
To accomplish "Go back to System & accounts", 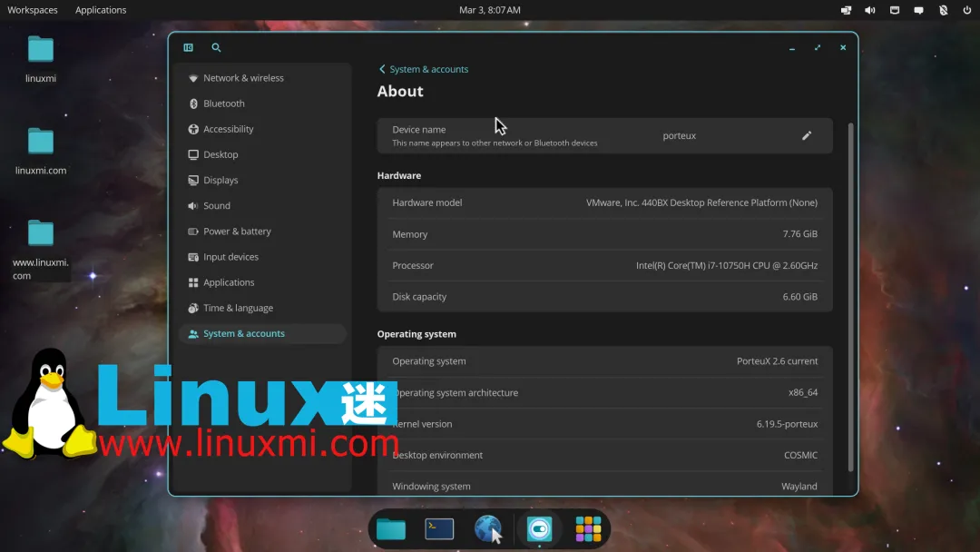I will click(x=423, y=69).
